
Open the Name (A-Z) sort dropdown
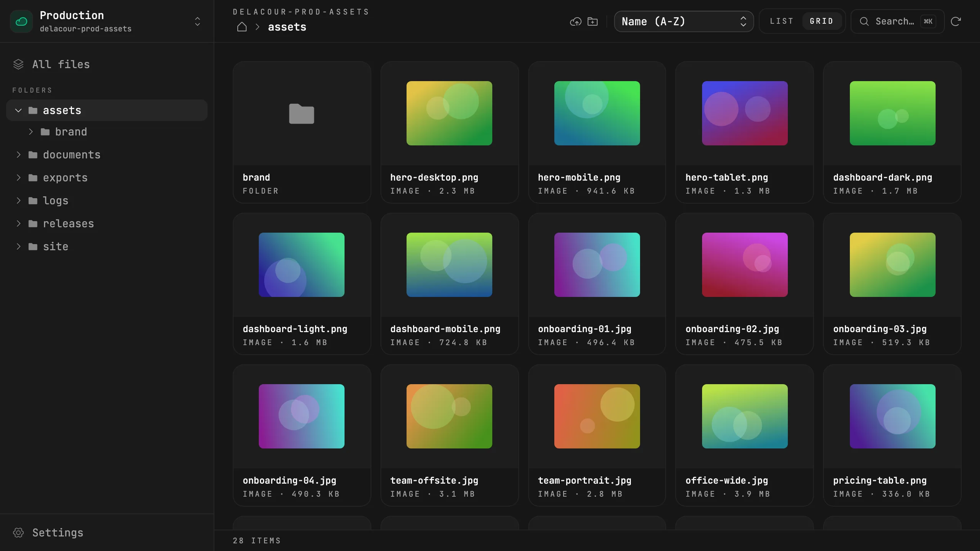(x=684, y=21)
